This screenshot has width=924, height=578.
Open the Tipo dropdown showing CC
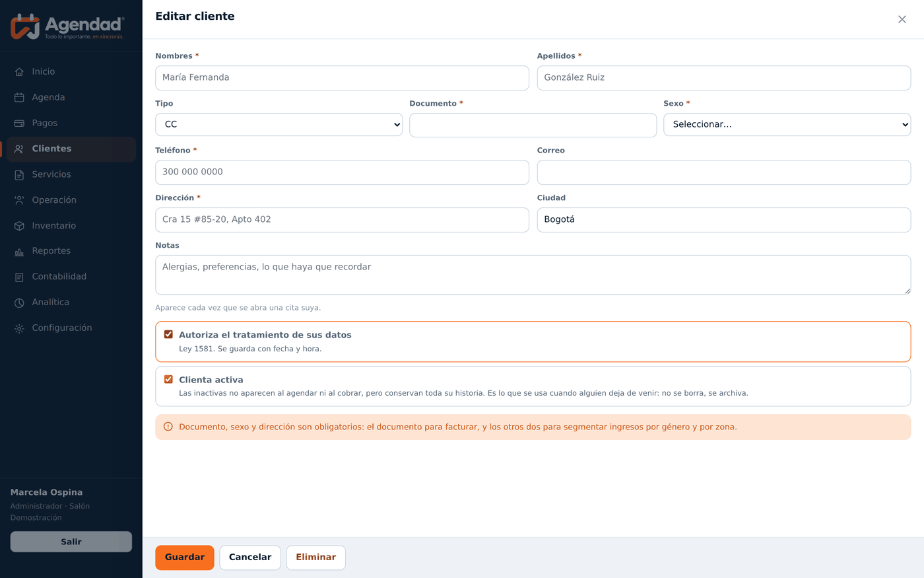point(279,124)
